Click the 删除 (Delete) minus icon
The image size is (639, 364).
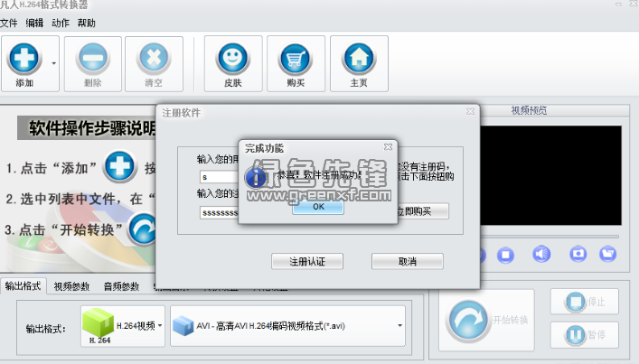coord(91,58)
